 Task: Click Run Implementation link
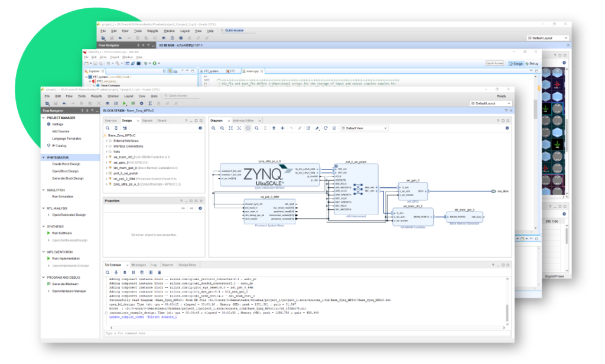(66, 258)
